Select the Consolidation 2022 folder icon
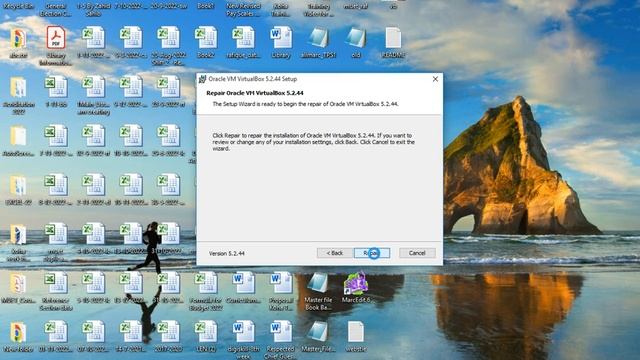Image resolution: width=640 pixels, height=360 pixels. click(x=18, y=87)
